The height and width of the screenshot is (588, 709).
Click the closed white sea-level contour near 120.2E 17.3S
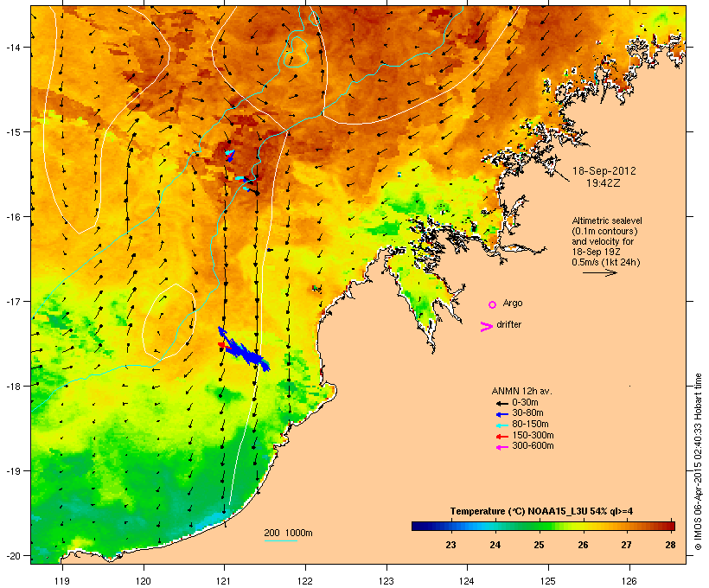(x=169, y=322)
